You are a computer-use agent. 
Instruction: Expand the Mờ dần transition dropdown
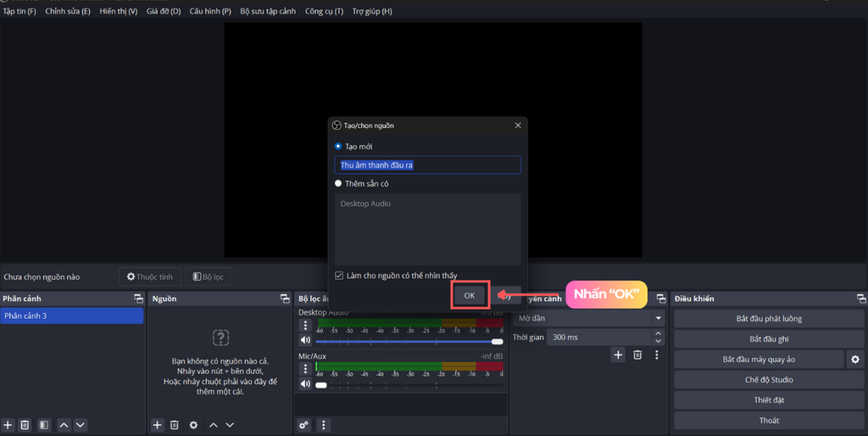pyautogui.click(x=659, y=319)
